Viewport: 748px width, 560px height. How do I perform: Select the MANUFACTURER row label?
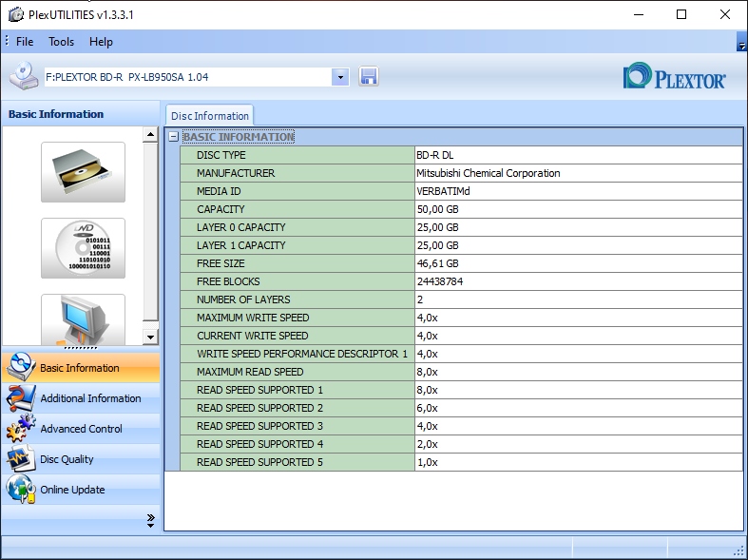pos(236,173)
